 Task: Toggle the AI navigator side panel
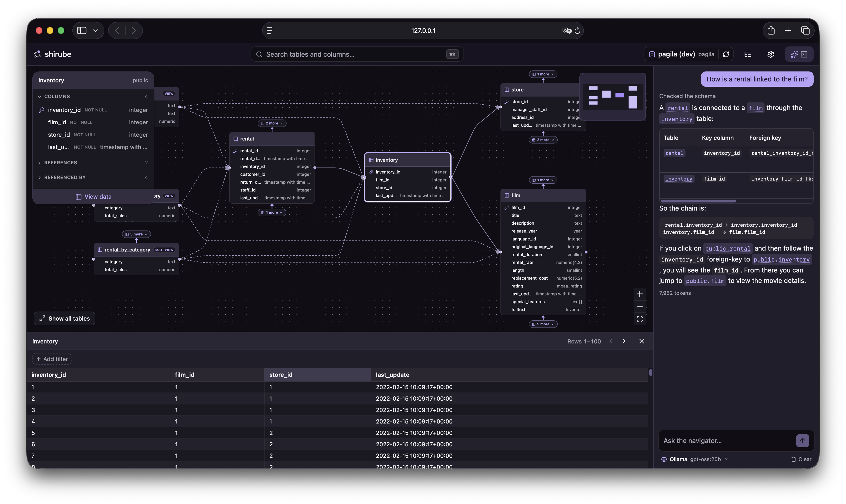799,54
